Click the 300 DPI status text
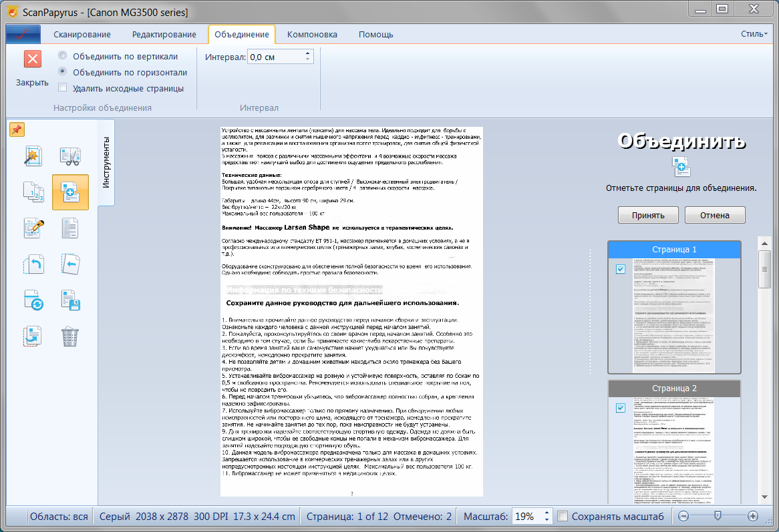The height and width of the screenshot is (532, 779). click(210, 516)
